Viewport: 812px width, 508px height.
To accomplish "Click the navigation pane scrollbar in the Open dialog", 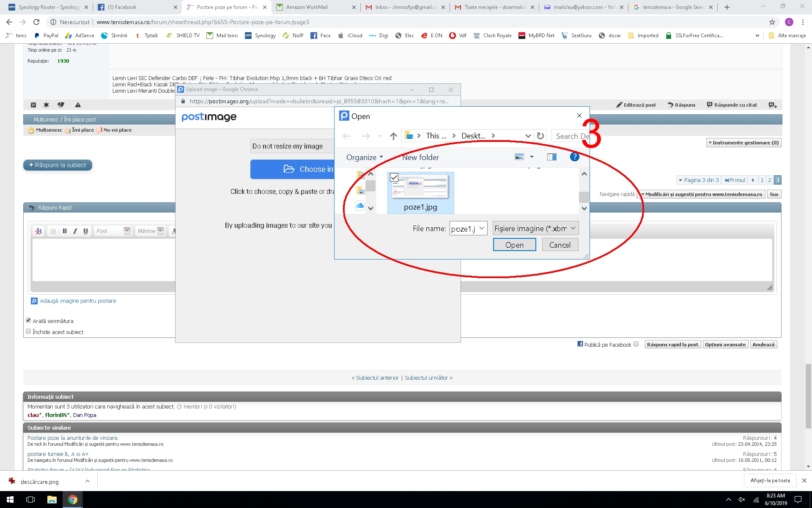I will click(370, 186).
